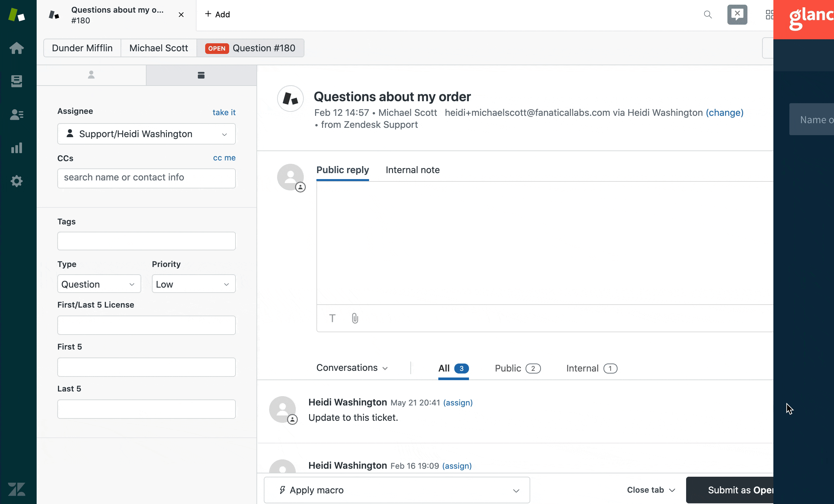
Task: Open the Customers list icon
Action: [16, 114]
